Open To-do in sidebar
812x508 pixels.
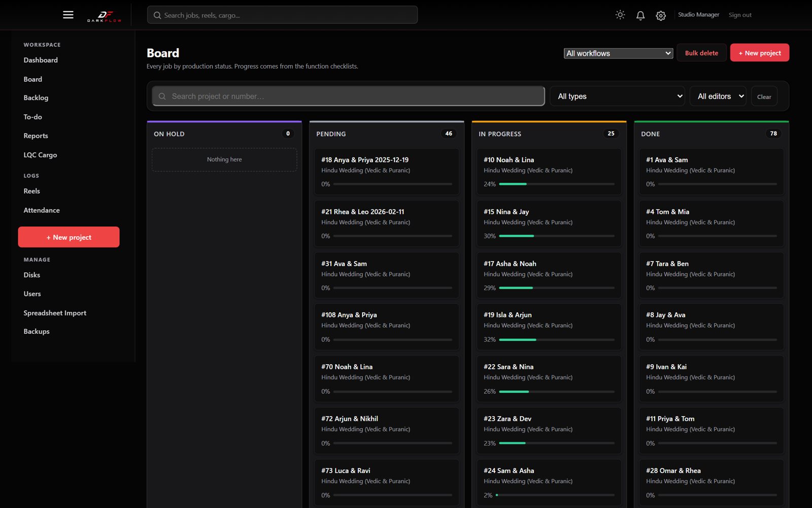[33, 117]
